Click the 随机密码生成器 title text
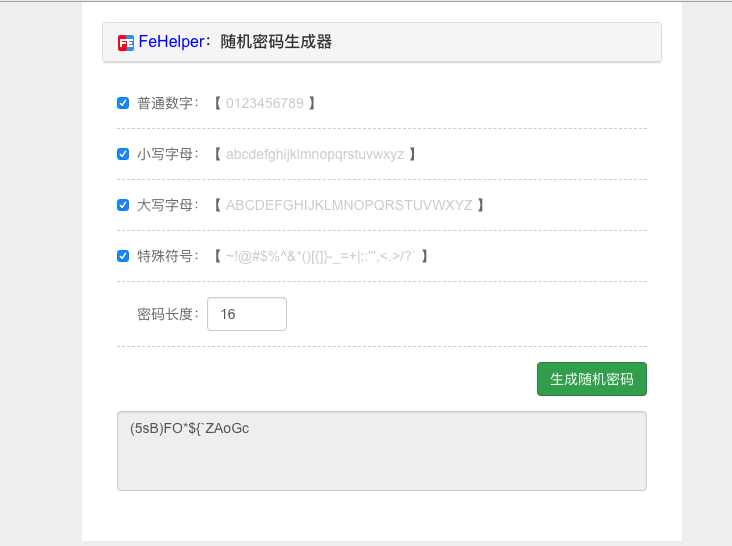Image resolution: width=732 pixels, height=546 pixels. pos(276,42)
